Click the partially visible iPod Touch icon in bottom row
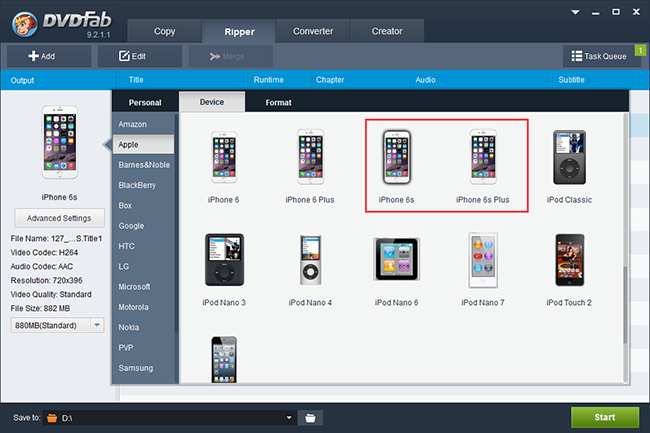650x433 pixels. [224, 359]
